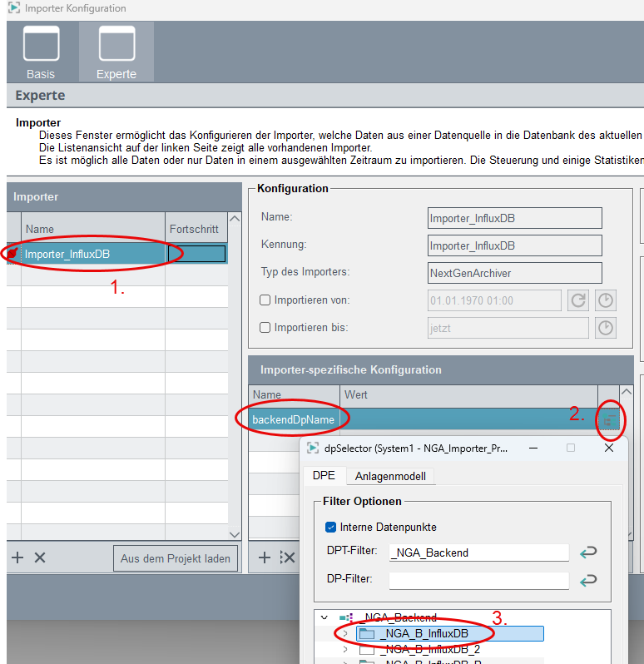The width and height of the screenshot is (644, 664).
Task: Click Importer_InfluxDB Fortschritt progress cell
Action: coord(196,254)
